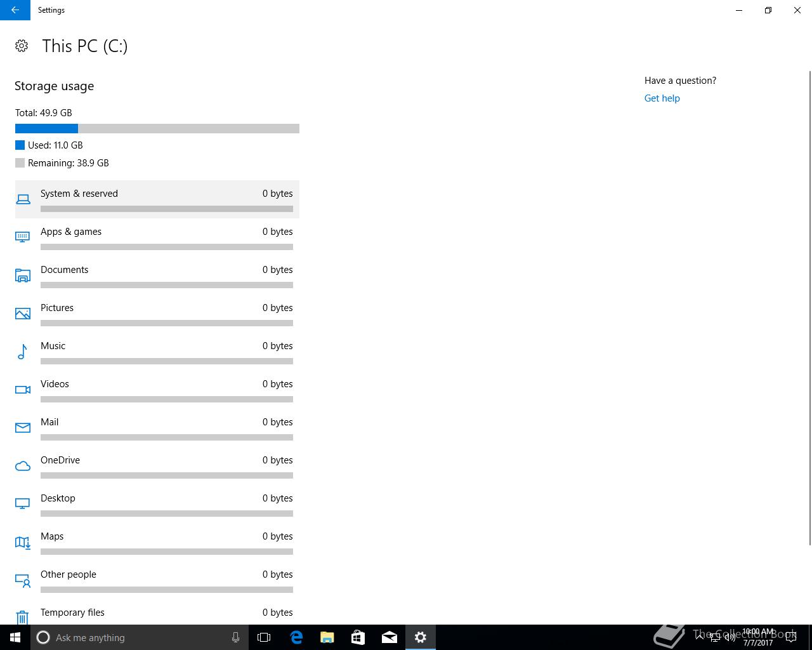
Task: Open System & reserved storage details
Action: [157, 199]
